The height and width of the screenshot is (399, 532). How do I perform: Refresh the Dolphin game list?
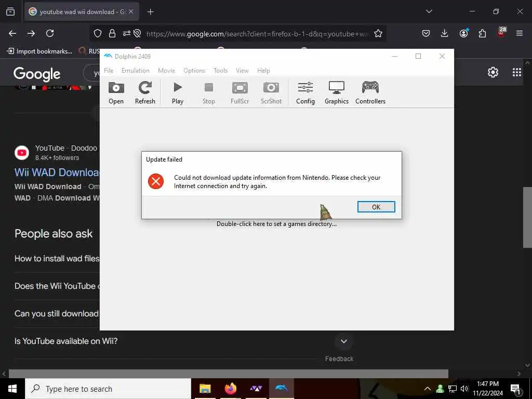145,92
